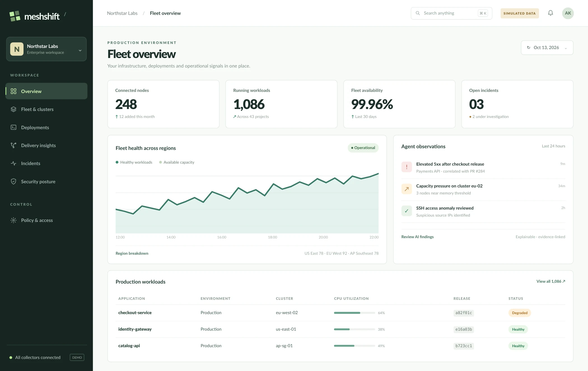Open the Oct 13, 2026 date dropdown
Image resolution: width=588 pixels, height=371 pixels.
click(547, 48)
